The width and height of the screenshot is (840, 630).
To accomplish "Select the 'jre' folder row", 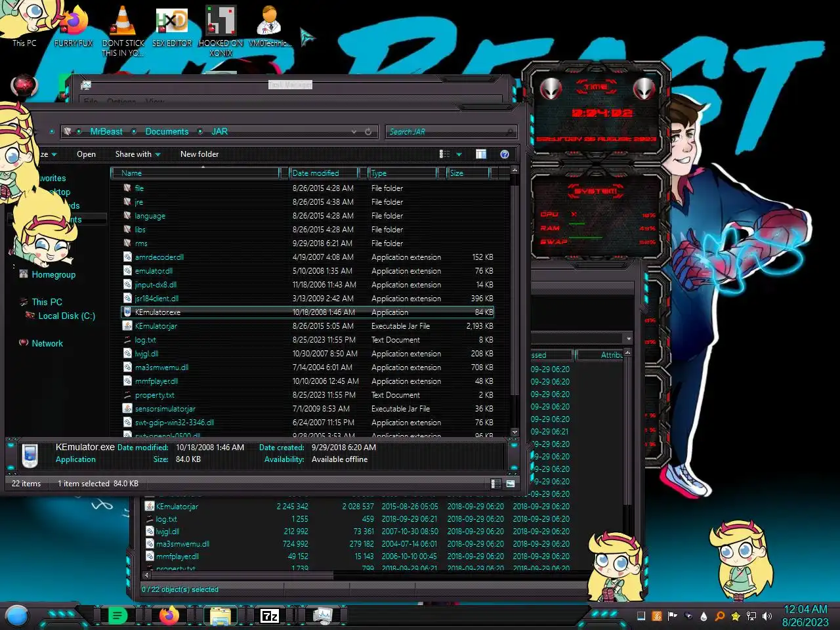I will coord(308,202).
